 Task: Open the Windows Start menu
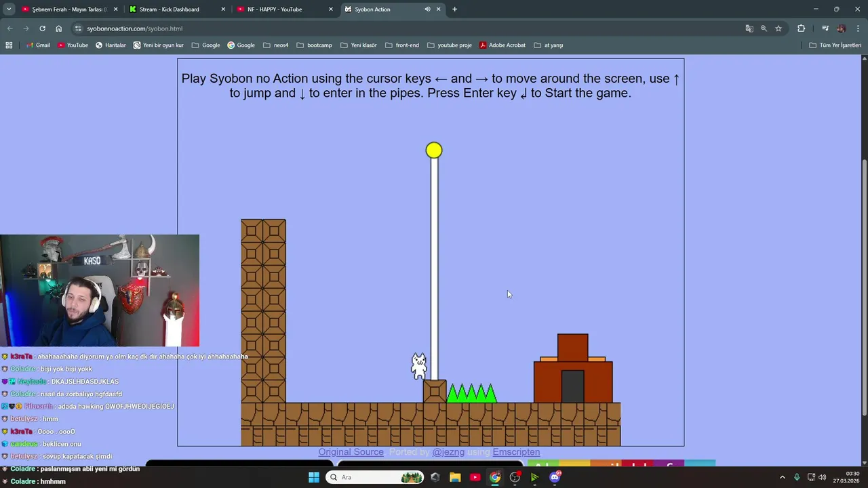point(313,477)
